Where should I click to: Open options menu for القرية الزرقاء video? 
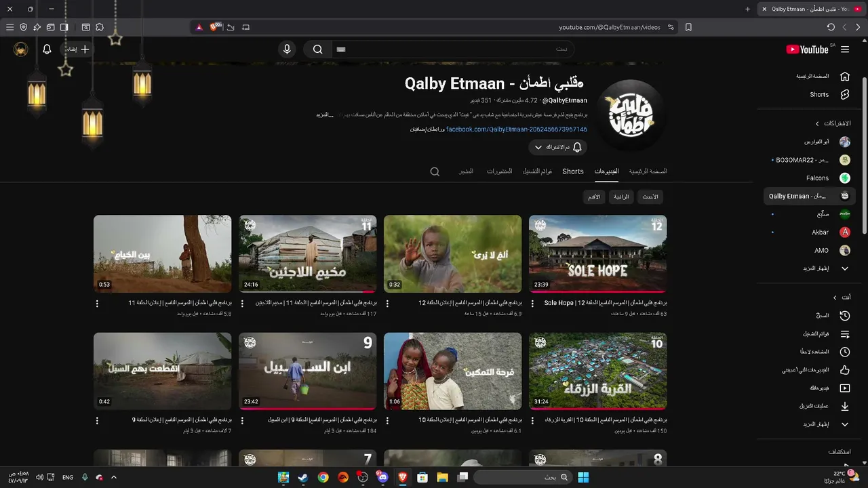[x=532, y=420]
